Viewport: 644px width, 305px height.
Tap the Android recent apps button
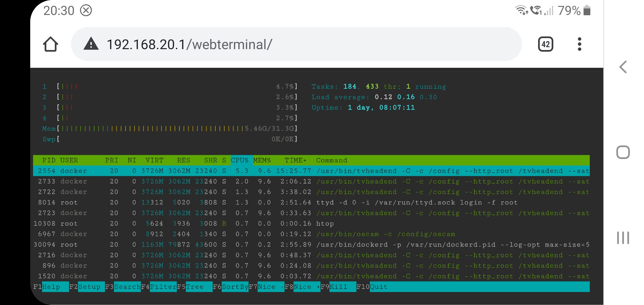click(x=623, y=238)
